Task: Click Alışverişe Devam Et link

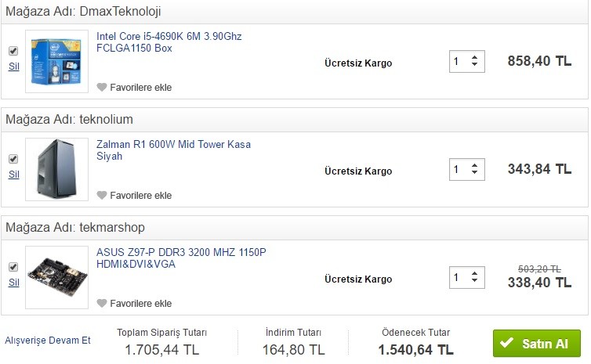Action: [48, 340]
